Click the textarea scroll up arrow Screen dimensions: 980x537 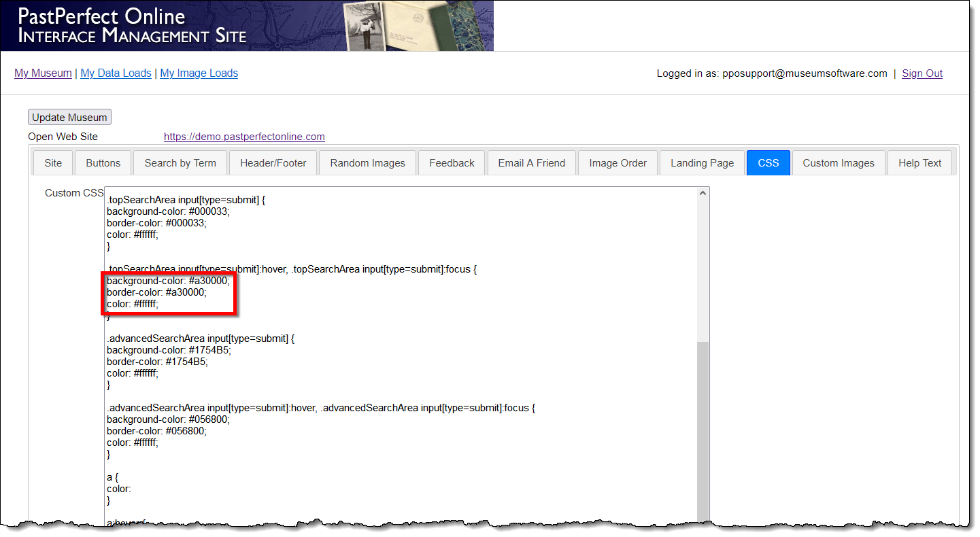(703, 194)
